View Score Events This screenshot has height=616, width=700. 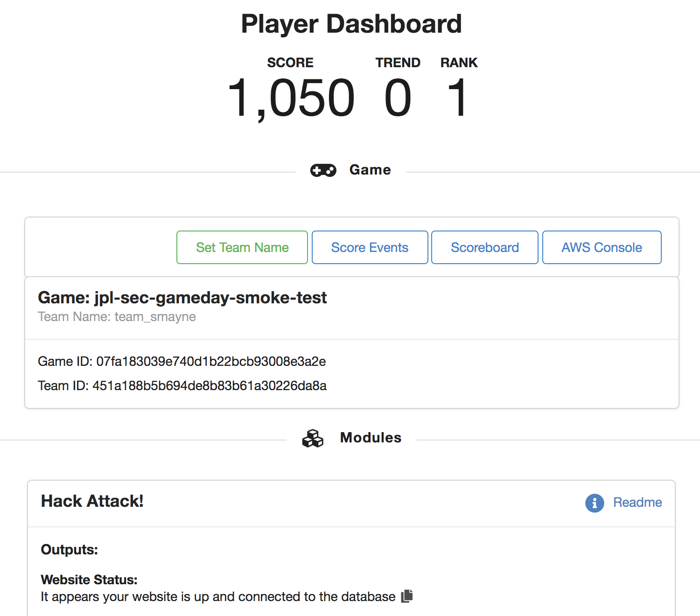(x=370, y=247)
